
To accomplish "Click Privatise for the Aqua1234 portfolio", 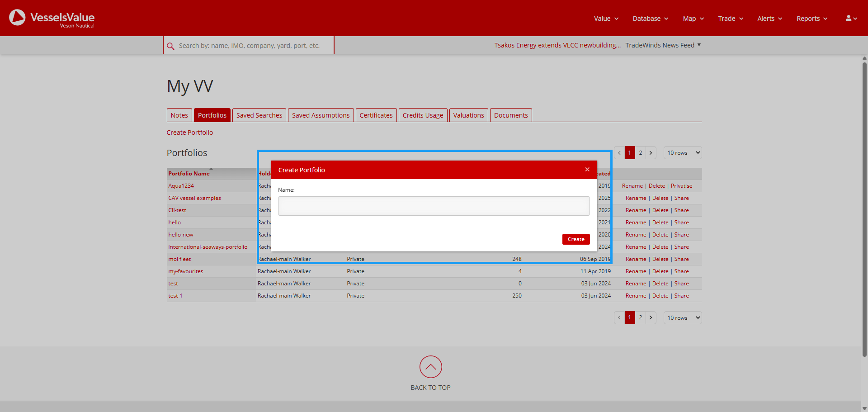I will click(681, 186).
